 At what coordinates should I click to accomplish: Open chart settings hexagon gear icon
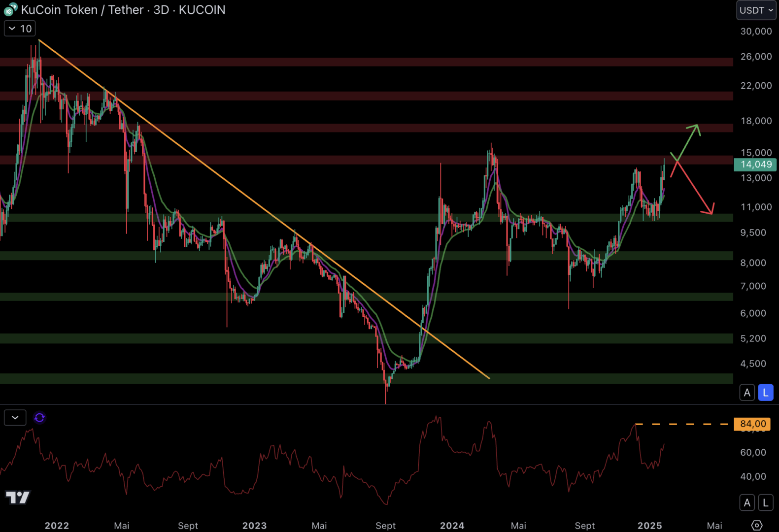(x=756, y=525)
